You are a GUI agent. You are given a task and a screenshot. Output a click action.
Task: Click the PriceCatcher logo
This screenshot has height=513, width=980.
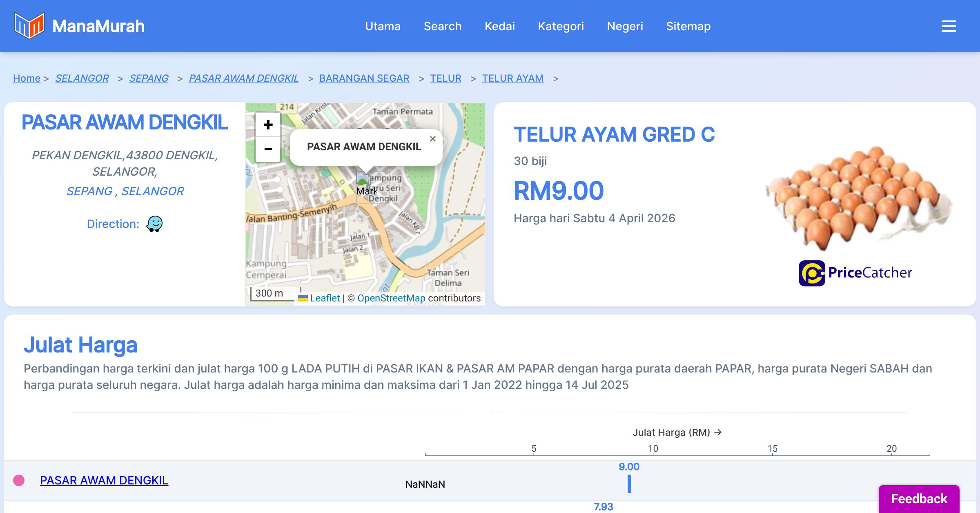(855, 273)
